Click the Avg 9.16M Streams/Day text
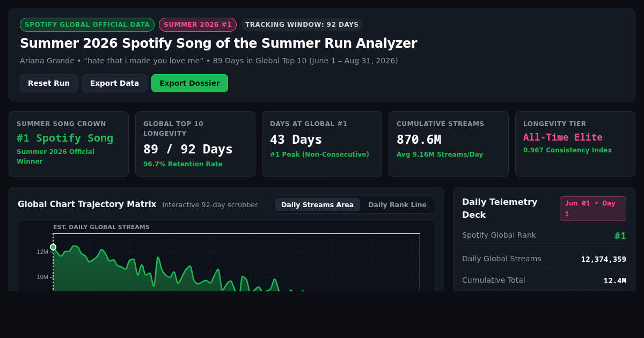644x338 pixels. tap(440, 155)
